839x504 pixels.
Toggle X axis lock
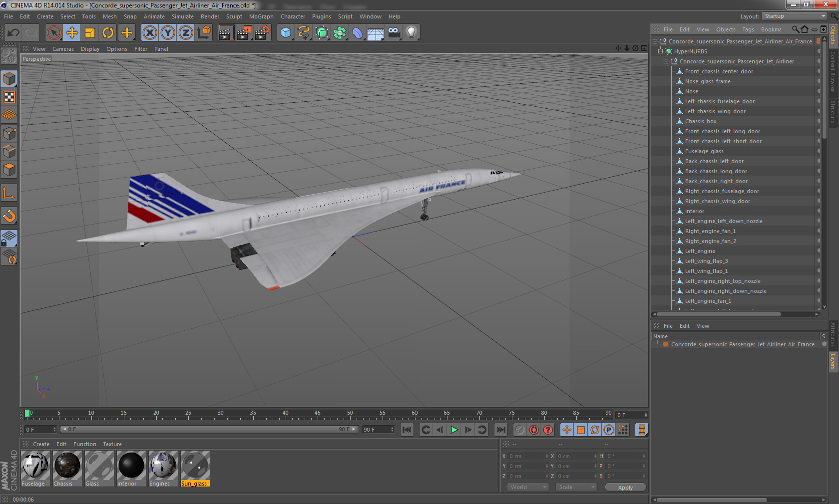click(149, 33)
